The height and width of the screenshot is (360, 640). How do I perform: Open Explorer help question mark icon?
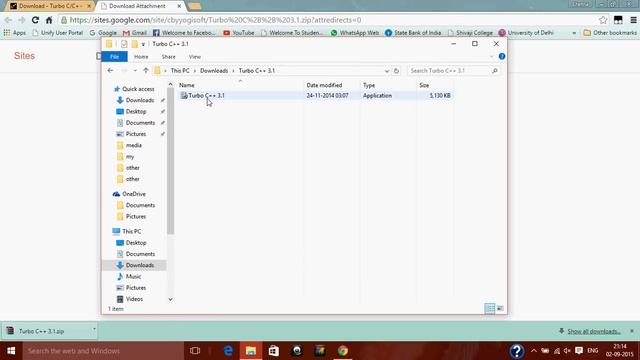pos(502,56)
